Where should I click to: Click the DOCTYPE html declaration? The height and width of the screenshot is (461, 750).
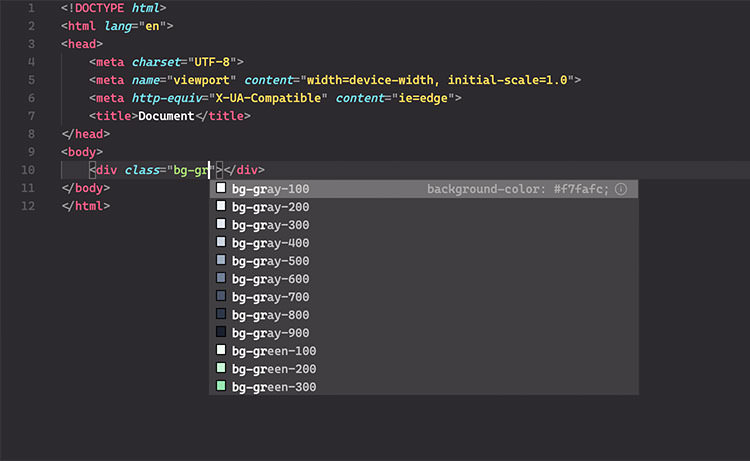114,8
